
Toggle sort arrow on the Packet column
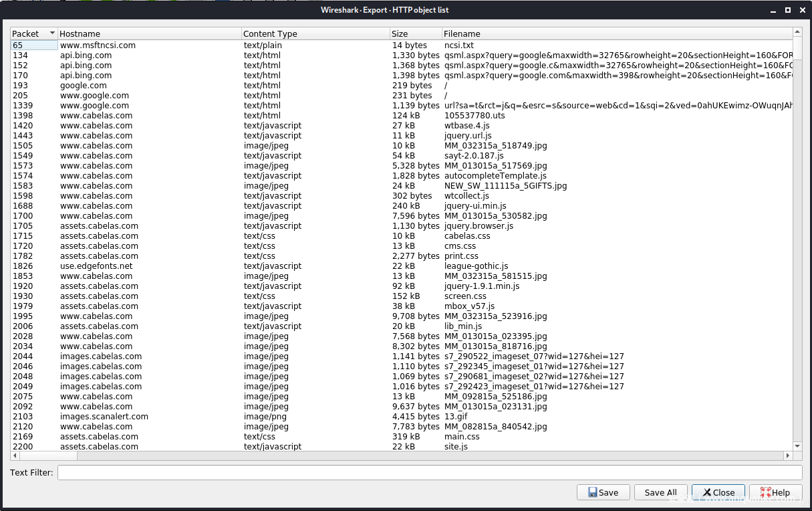pyautogui.click(x=52, y=33)
